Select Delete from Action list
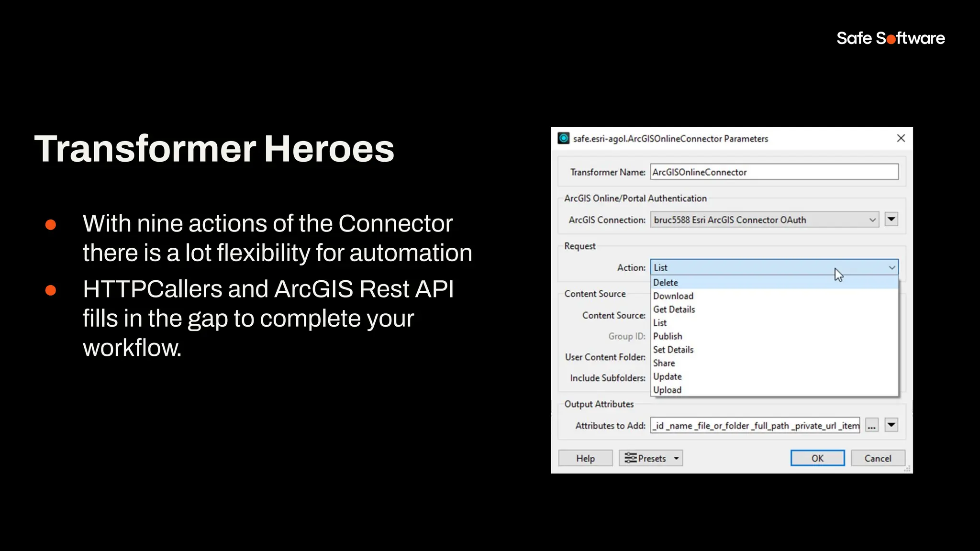Image resolution: width=980 pixels, height=551 pixels. (x=774, y=283)
